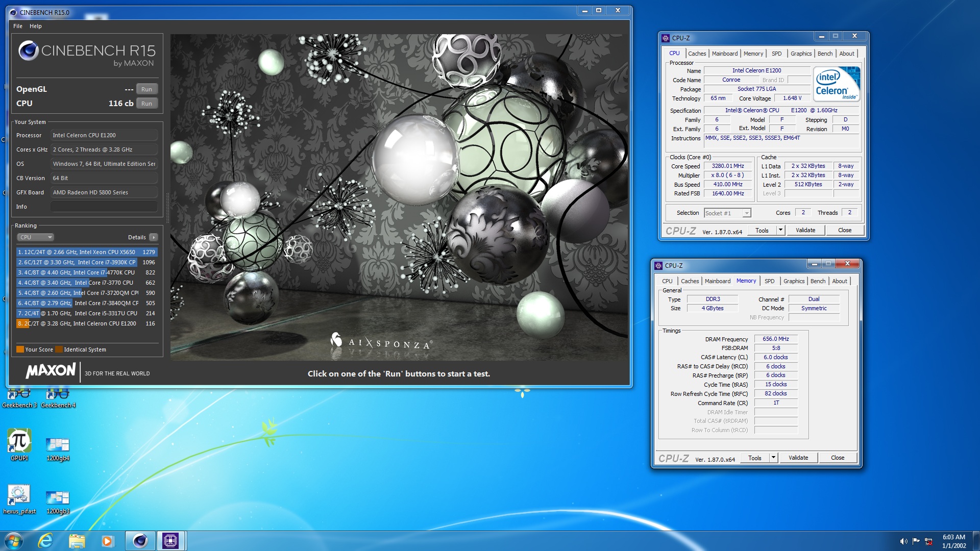Click the Cinebench title bar icon
The image size is (980, 551).
13,12
